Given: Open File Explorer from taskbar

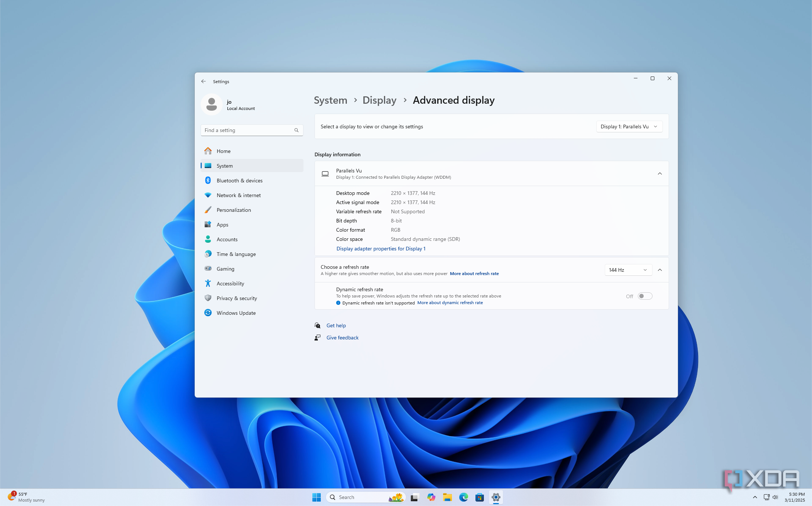Looking at the screenshot, I should pos(447,497).
